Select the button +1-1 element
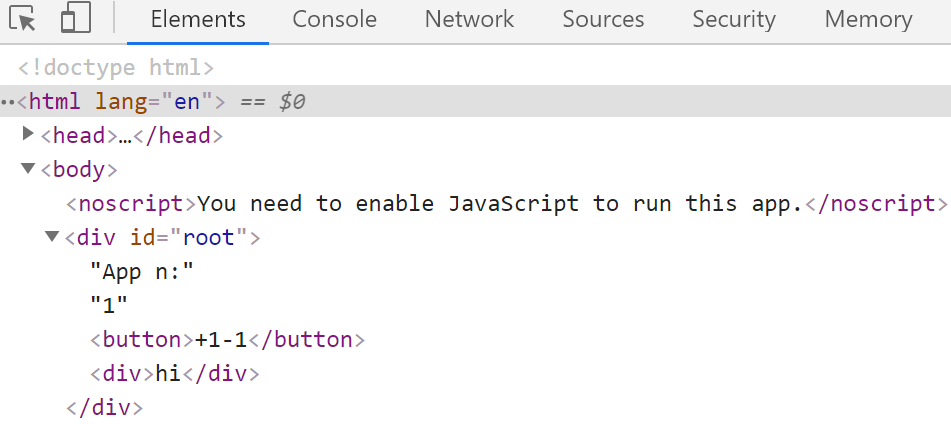This screenshot has height=424, width=951. click(x=228, y=339)
